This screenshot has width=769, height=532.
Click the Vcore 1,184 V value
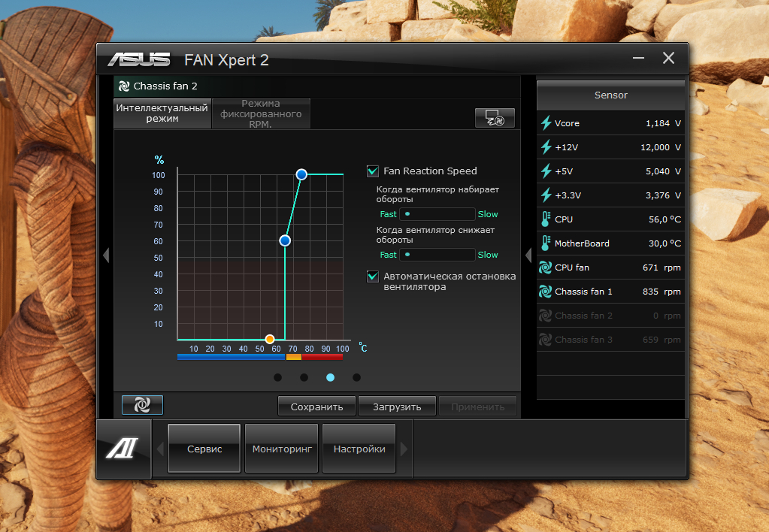[x=663, y=123]
